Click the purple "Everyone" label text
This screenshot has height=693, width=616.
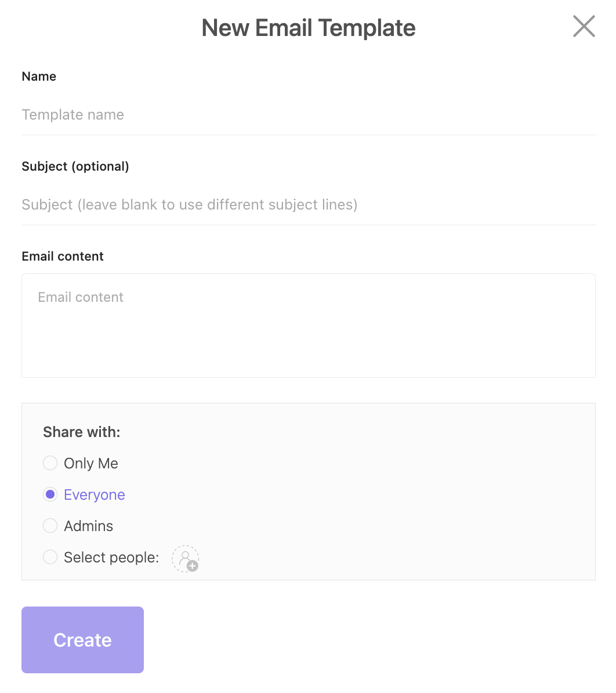pyautogui.click(x=95, y=495)
